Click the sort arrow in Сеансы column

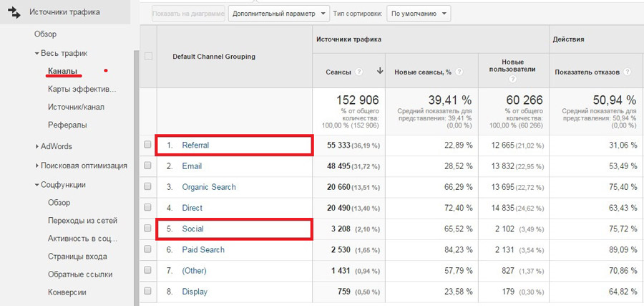click(379, 72)
